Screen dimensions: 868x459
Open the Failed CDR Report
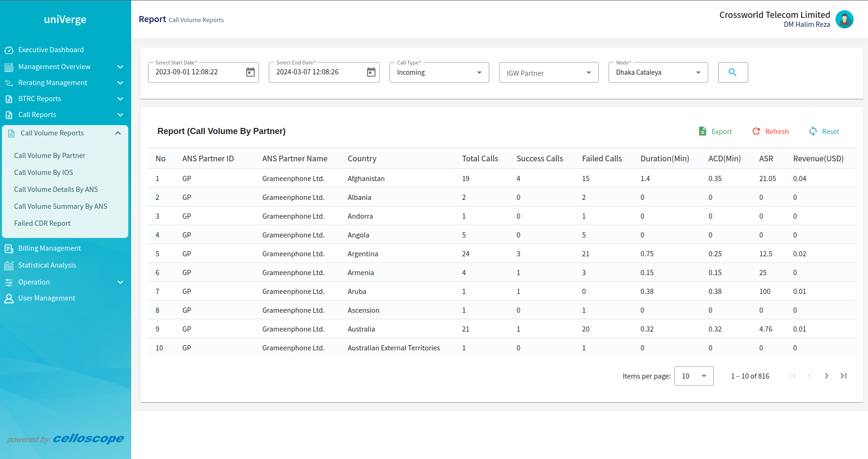pos(42,223)
